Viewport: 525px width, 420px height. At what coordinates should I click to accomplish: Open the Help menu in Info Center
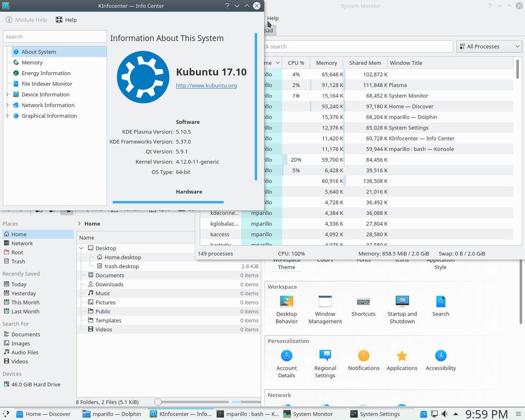tap(66, 20)
